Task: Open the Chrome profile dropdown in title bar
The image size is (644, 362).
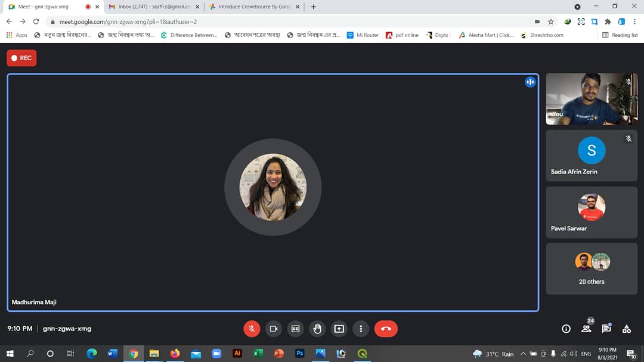Action: pos(577,7)
